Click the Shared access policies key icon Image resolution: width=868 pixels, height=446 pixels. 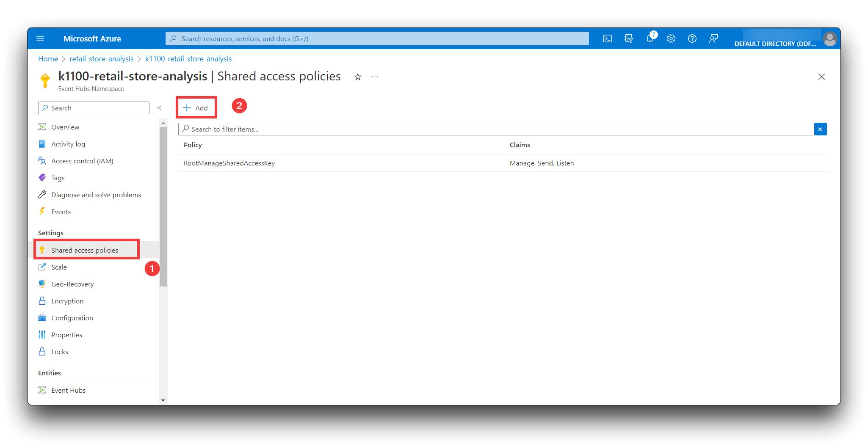point(42,250)
